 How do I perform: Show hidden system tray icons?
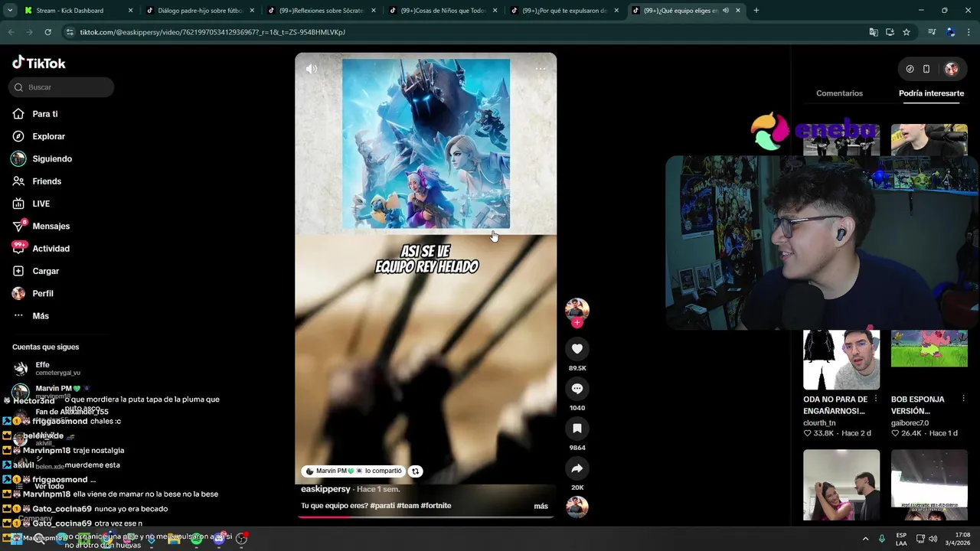coord(865,539)
